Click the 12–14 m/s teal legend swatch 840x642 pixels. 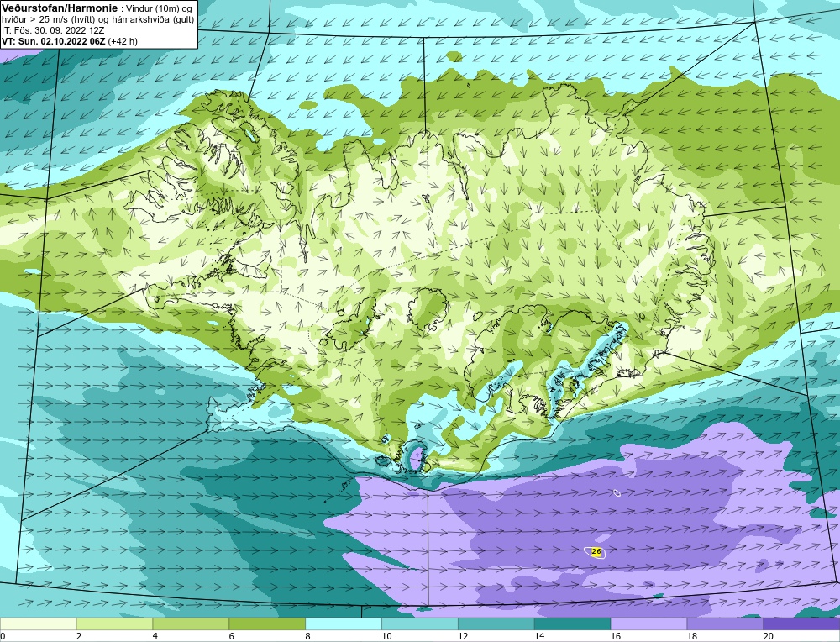point(496,624)
